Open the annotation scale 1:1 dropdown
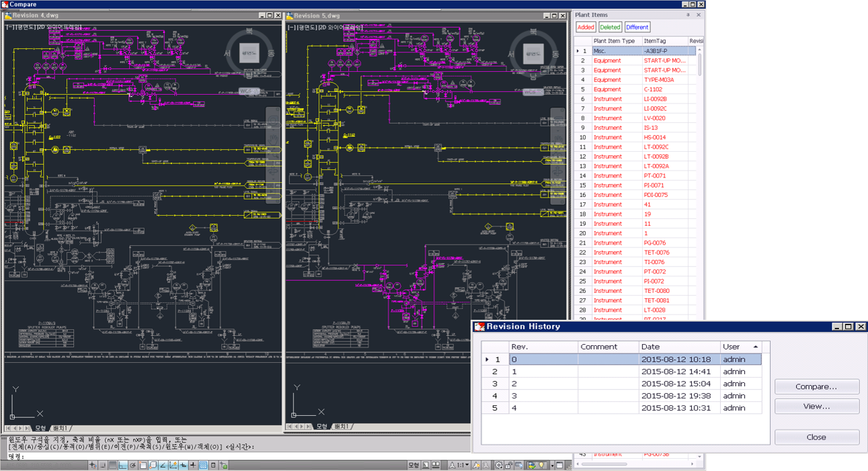 pyautogui.click(x=466, y=464)
